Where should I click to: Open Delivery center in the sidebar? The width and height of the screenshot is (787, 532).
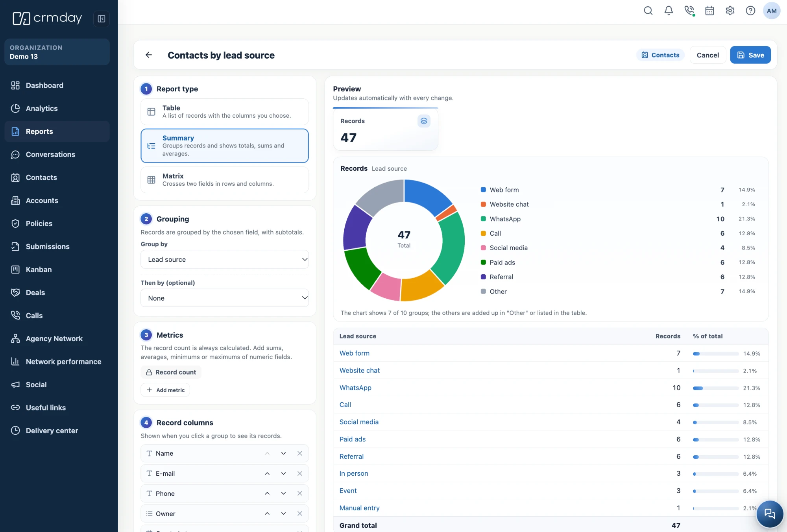coord(57,430)
